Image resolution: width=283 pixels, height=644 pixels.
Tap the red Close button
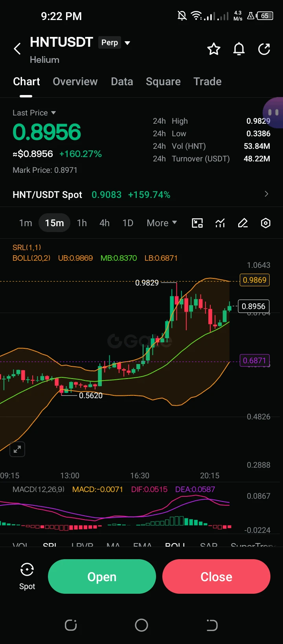[x=216, y=576]
